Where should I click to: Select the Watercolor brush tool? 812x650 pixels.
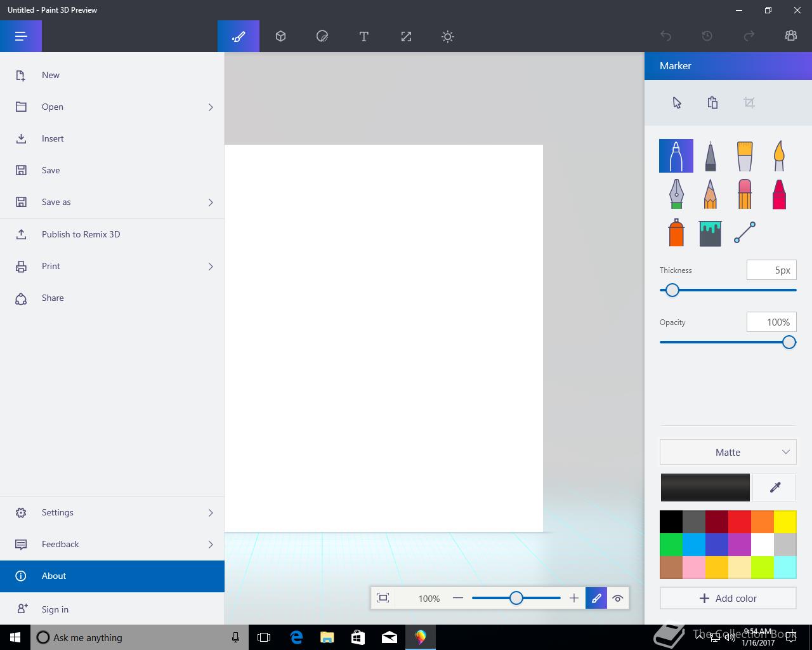tap(779, 156)
